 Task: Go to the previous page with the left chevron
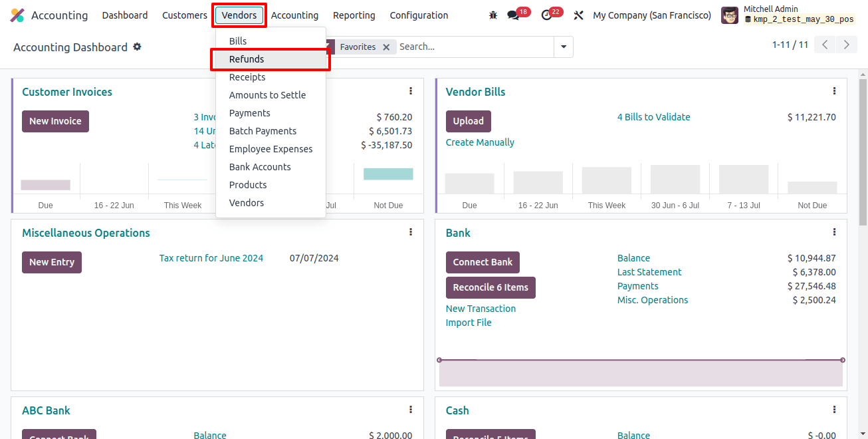click(825, 45)
